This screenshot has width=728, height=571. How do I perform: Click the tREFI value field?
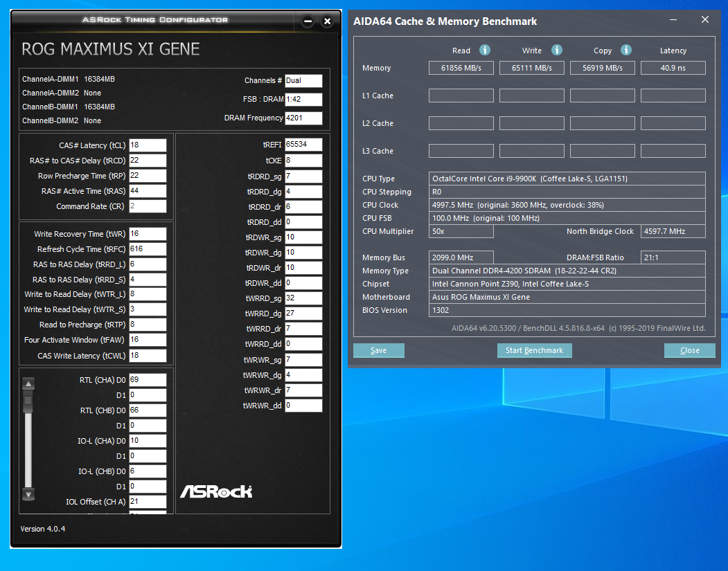pos(303,145)
